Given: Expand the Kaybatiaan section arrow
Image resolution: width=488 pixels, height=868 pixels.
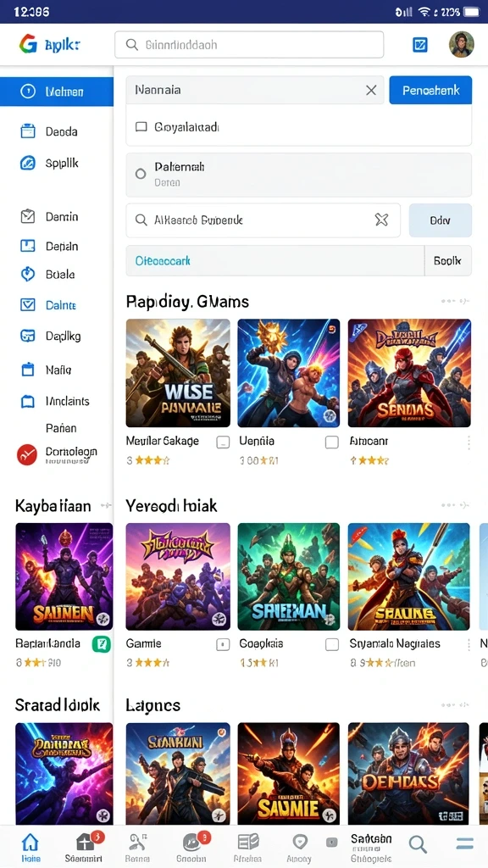Looking at the screenshot, I should pyautogui.click(x=106, y=505).
